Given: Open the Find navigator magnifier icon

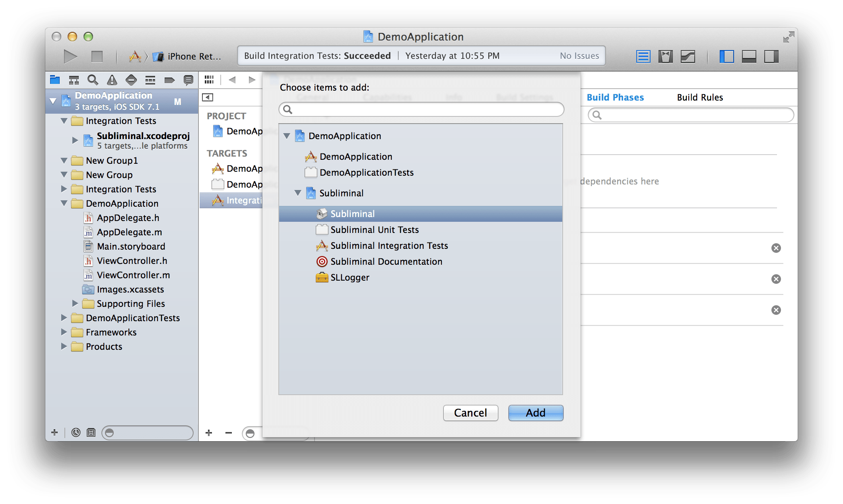Looking at the screenshot, I should tap(93, 80).
